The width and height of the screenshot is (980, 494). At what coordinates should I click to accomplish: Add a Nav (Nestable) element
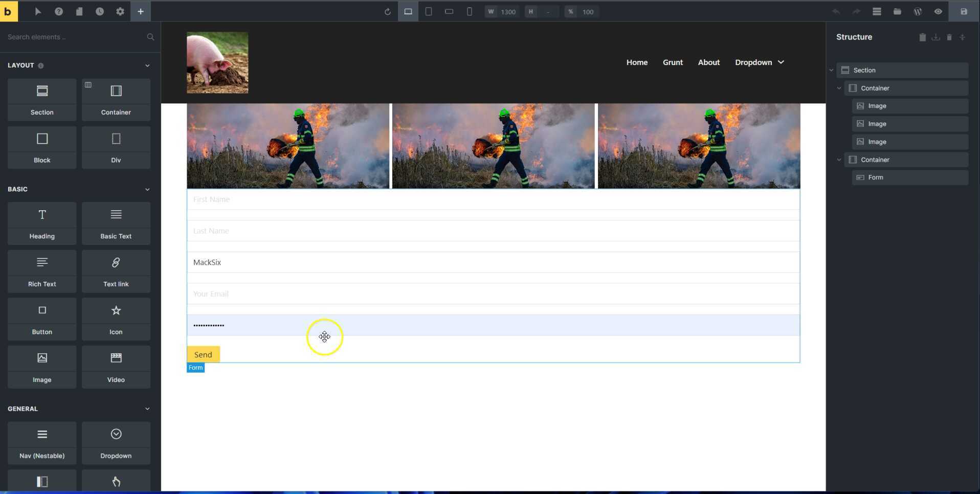pos(42,443)
